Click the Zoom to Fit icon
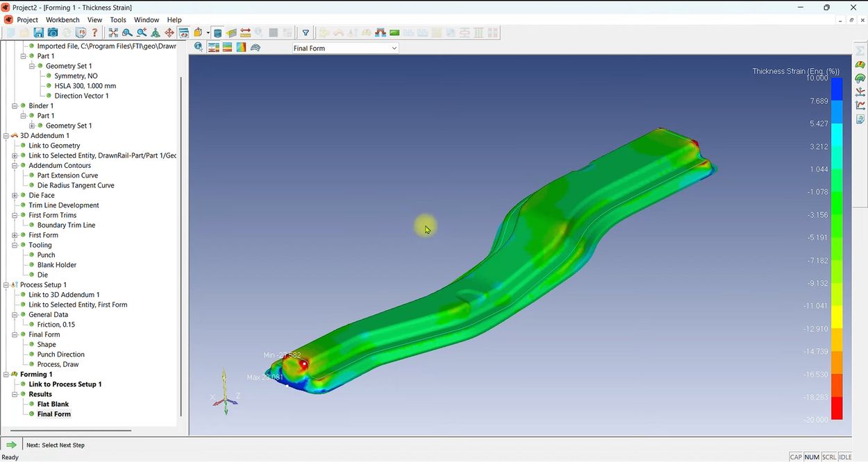868x462 pixels. tap(113, 33)
